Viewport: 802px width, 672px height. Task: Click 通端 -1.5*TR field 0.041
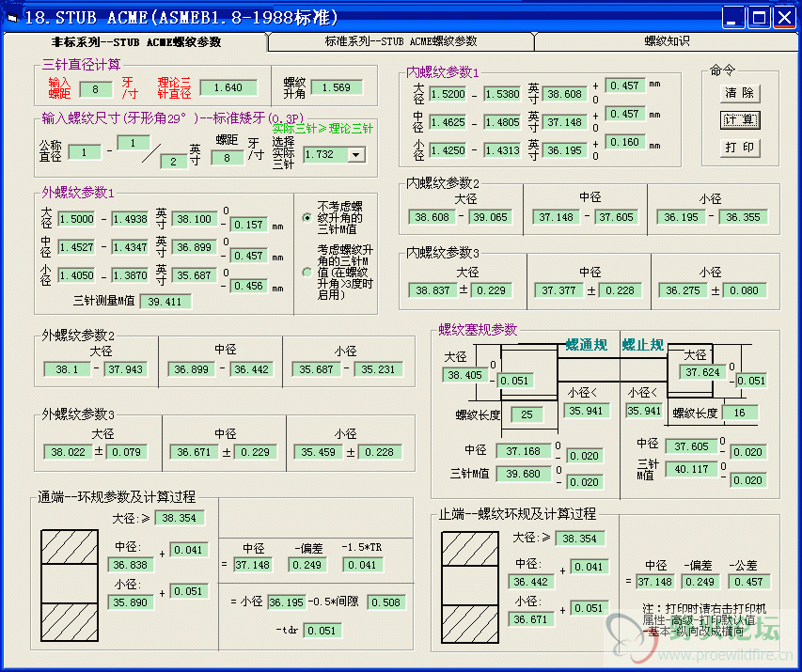coord(362,565)
